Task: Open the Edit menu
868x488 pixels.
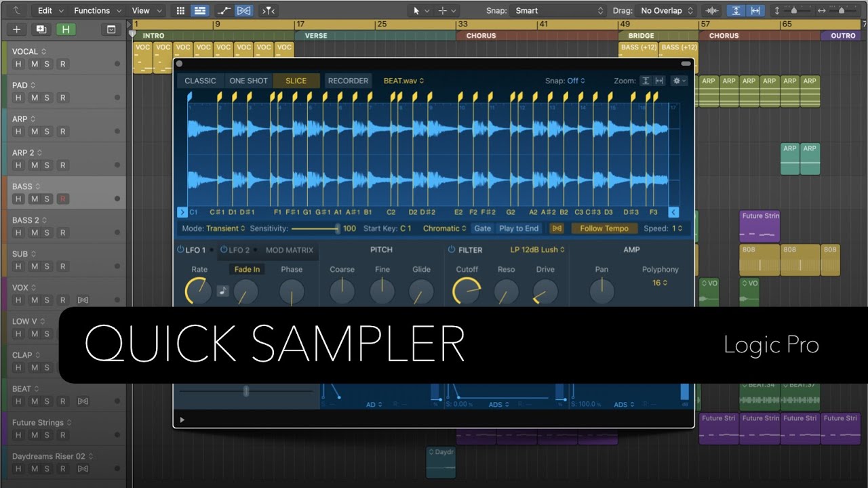Action: coord(50,10)
